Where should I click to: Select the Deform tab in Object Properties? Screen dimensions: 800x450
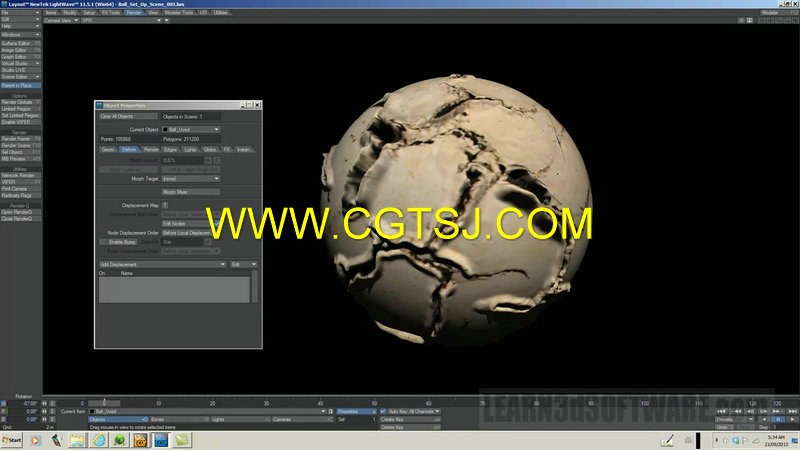(x=129, y=149)
